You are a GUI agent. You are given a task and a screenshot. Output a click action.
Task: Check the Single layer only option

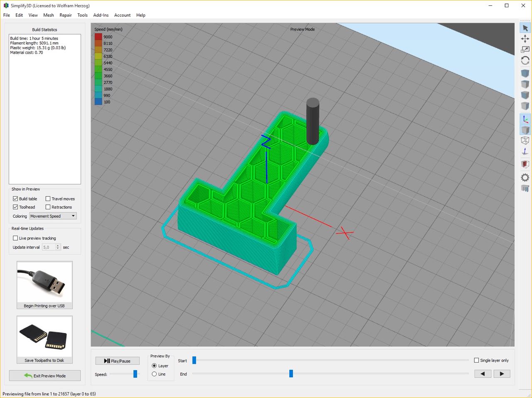coord(477,361)
